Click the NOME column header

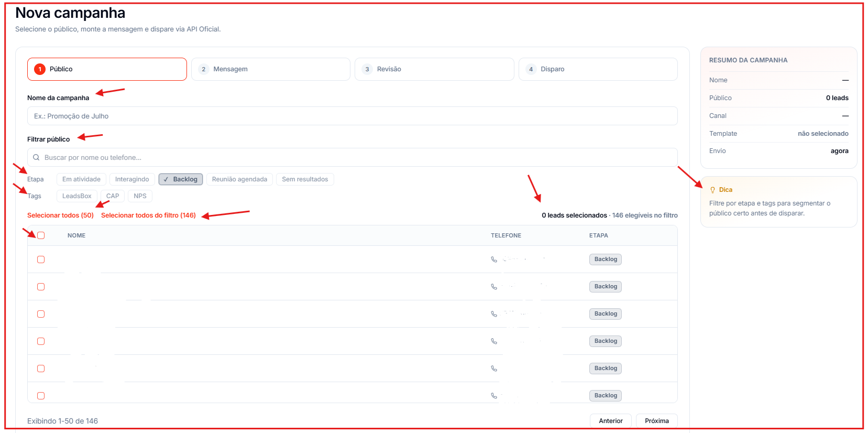coord(76,235)
